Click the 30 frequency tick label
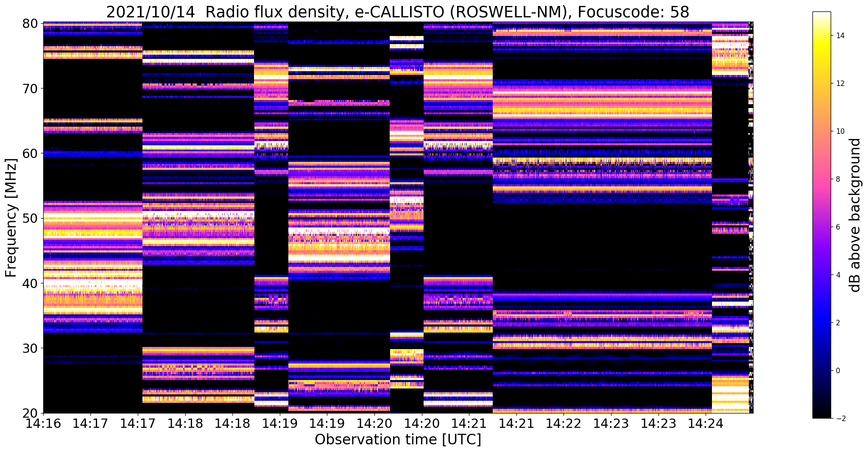The width and height of the screenshot is (868, 452). click(x=30, y=348)
